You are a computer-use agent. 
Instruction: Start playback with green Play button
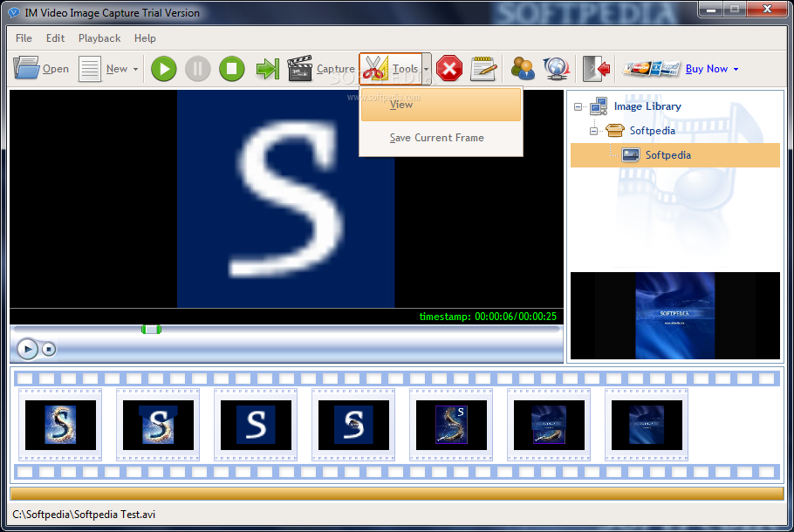pyautogui.click(x=163, y=69)
